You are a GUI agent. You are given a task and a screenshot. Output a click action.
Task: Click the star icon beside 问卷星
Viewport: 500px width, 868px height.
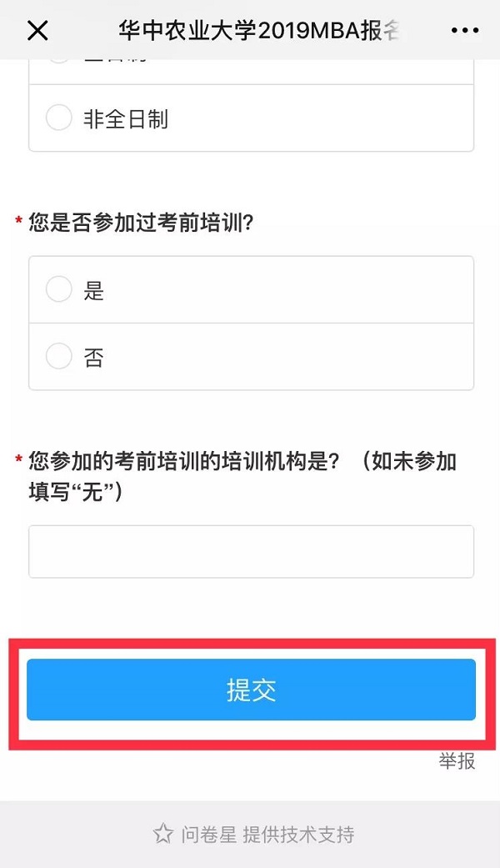pos(162,833)
